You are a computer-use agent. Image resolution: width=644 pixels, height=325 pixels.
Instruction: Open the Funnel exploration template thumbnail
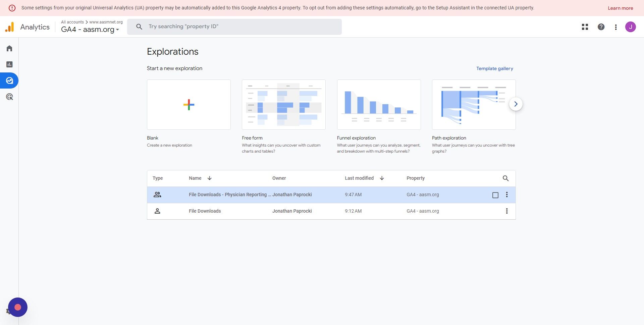coord(379,105)
